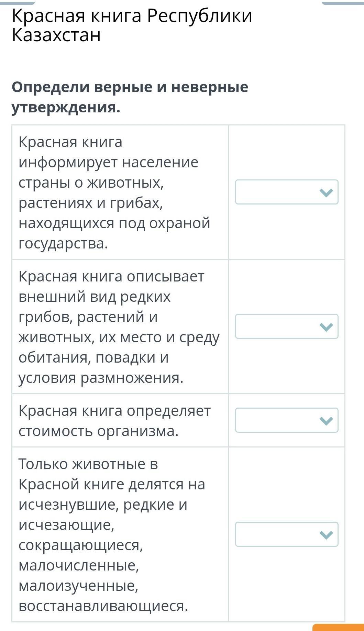This screenshot has height=631, width=364.
Task: Click the gray bar at the top right
Action: pos(342,3)
